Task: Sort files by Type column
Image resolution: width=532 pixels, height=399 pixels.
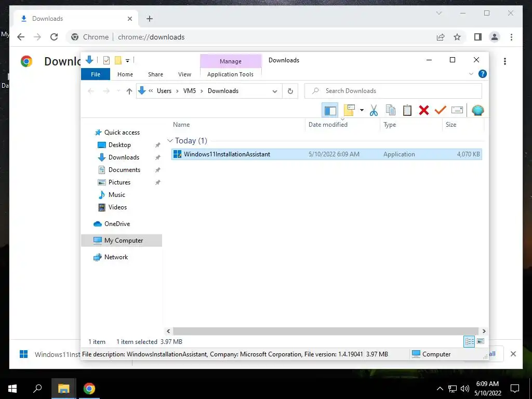Action: coord(390,125)
